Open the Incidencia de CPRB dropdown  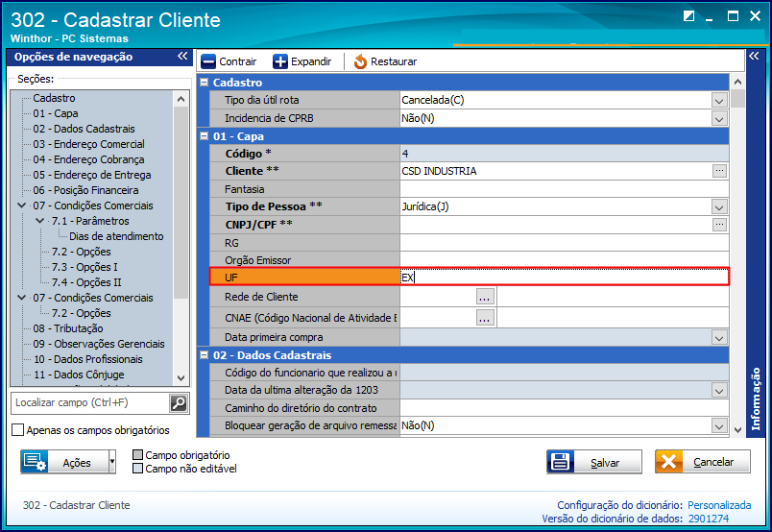pos(719,119)
